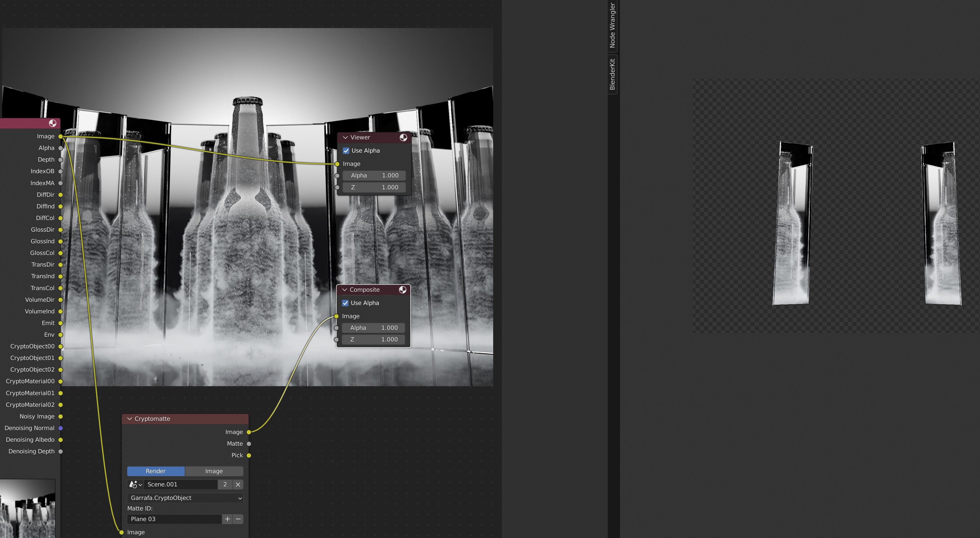
Task: Click the Viewer node preview sphere icon
Action: click(403, 137)
